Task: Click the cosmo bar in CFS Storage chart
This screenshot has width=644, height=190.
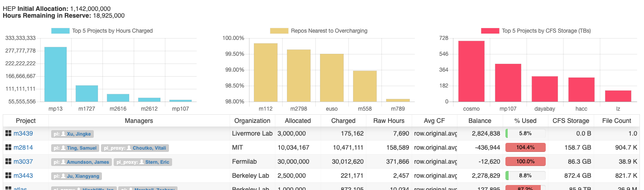Action: (x=471, y=71)
